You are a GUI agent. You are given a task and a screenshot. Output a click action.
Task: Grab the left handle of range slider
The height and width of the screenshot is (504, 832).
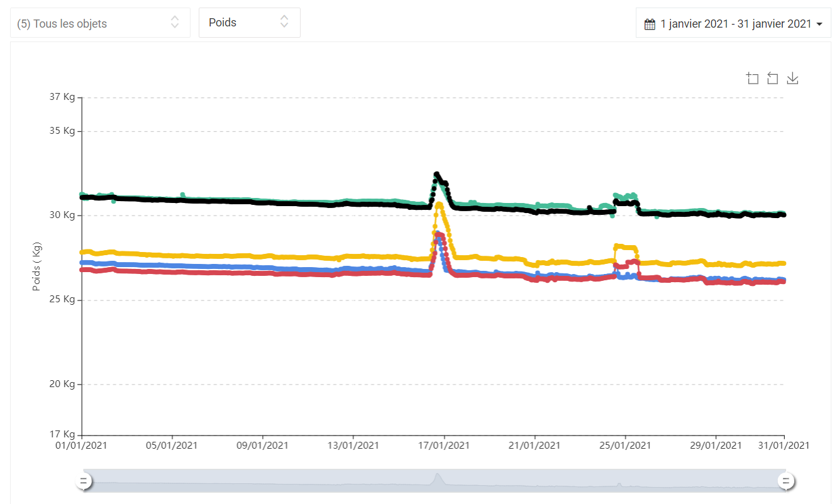pos(83,481)
